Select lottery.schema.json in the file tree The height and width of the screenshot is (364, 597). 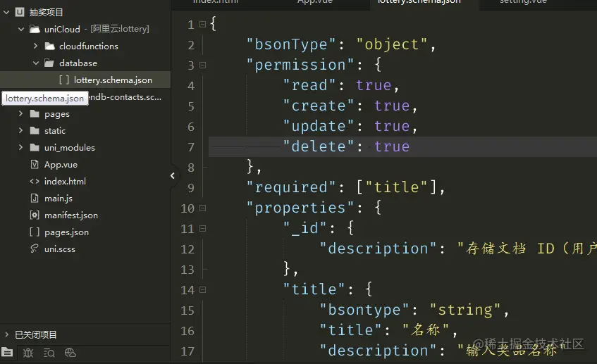coord(113,80)
